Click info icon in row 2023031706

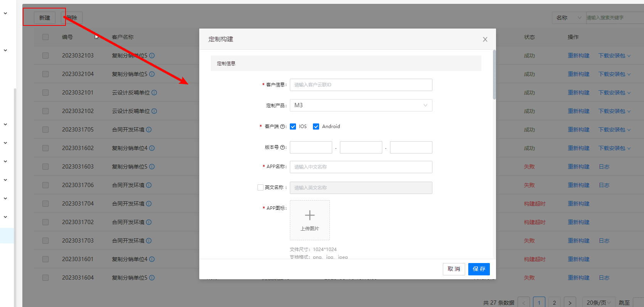149,185
